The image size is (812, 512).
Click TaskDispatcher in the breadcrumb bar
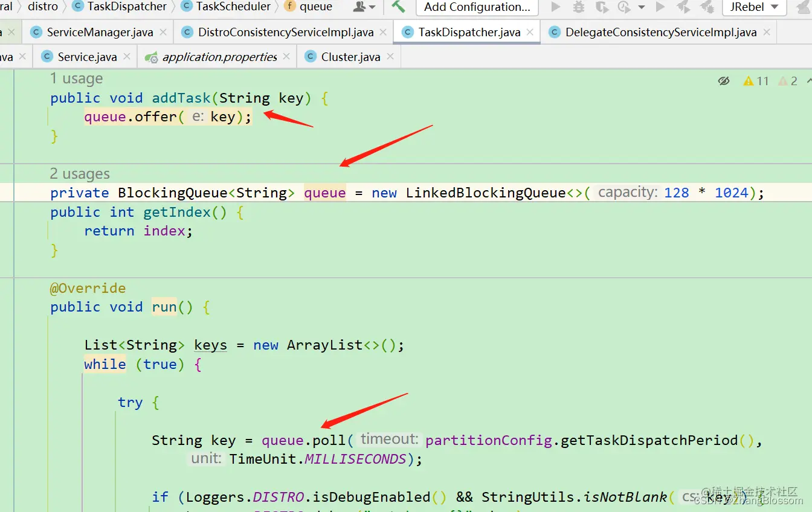tap(127, 7)
